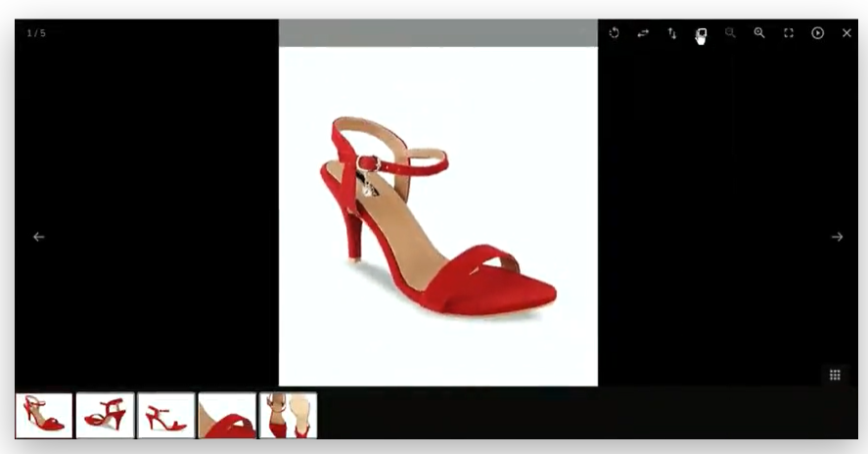Go to the next image
868x454 pixels.
[837, 237]
